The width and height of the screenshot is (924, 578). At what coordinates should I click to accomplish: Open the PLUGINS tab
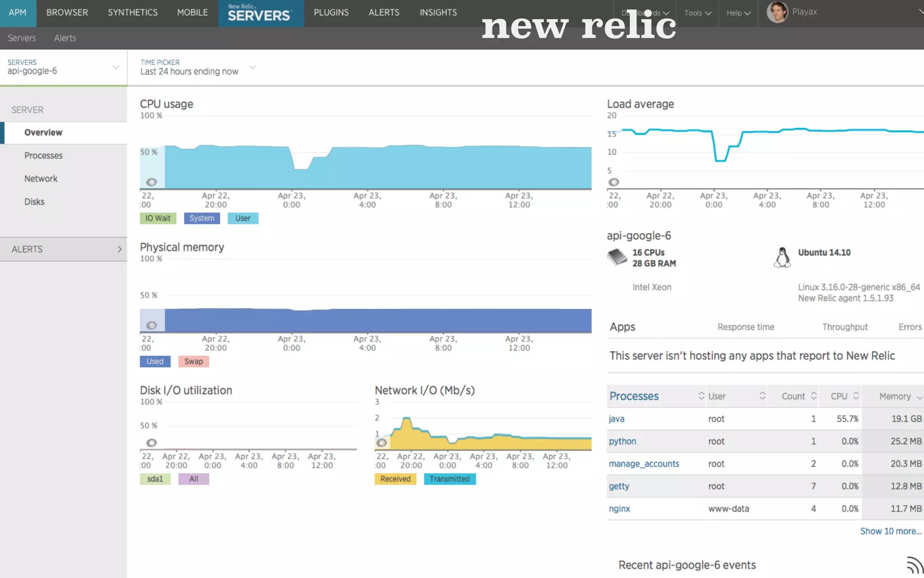coord(331,13)
